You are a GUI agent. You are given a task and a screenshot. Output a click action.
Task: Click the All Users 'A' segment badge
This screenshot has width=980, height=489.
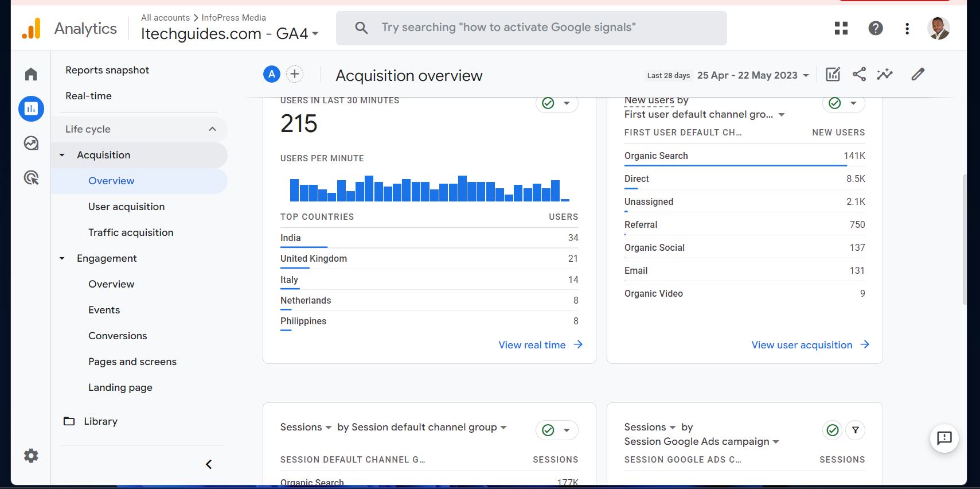click(272, 74)
